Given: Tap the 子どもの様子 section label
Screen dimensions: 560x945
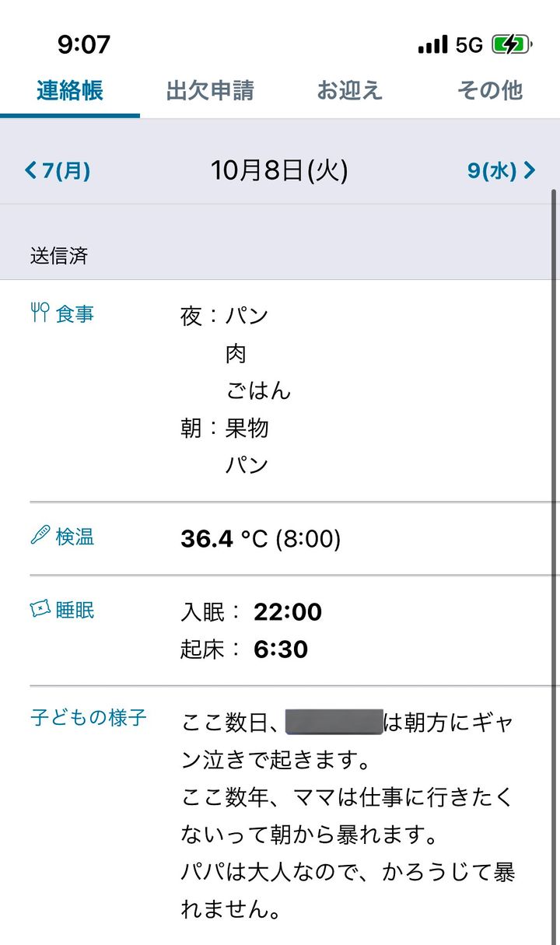Looking at the screenshot, I should [x=89, y=717].
